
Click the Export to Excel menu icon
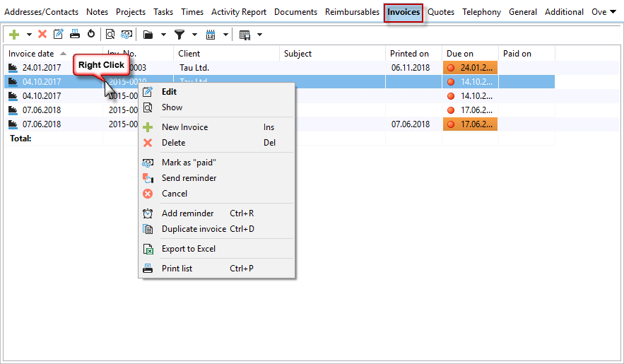pyautogui.click(x=148, y=249)
